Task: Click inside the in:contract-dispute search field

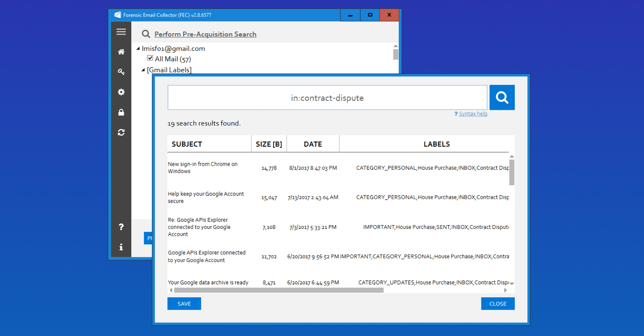Action: pyautogui.click(x=327, y=98)
